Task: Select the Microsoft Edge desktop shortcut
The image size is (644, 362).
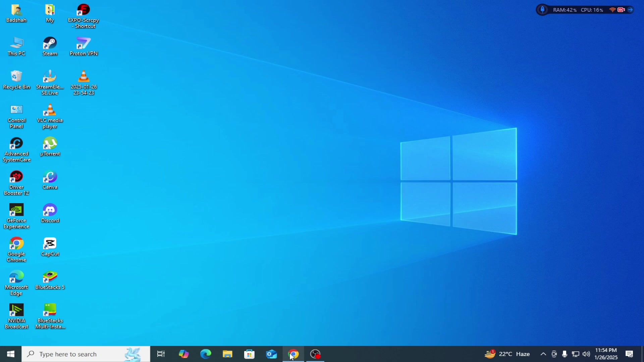Action: 16,284
